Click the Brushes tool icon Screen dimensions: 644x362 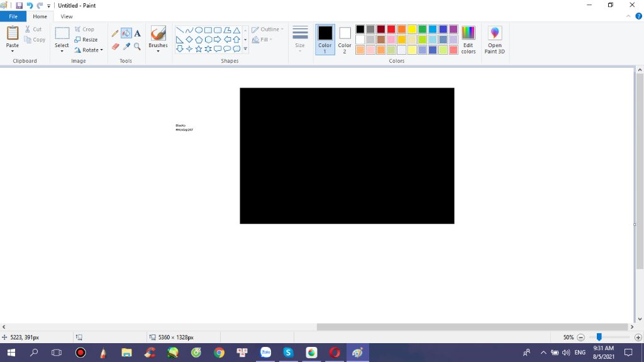click(x=158, y=33)
